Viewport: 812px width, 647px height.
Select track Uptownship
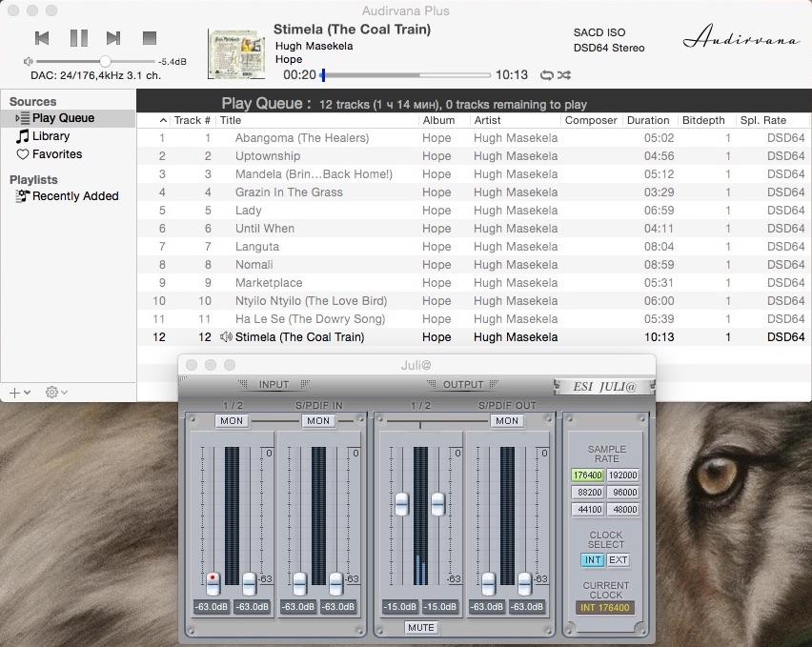[x=474, y=156]
